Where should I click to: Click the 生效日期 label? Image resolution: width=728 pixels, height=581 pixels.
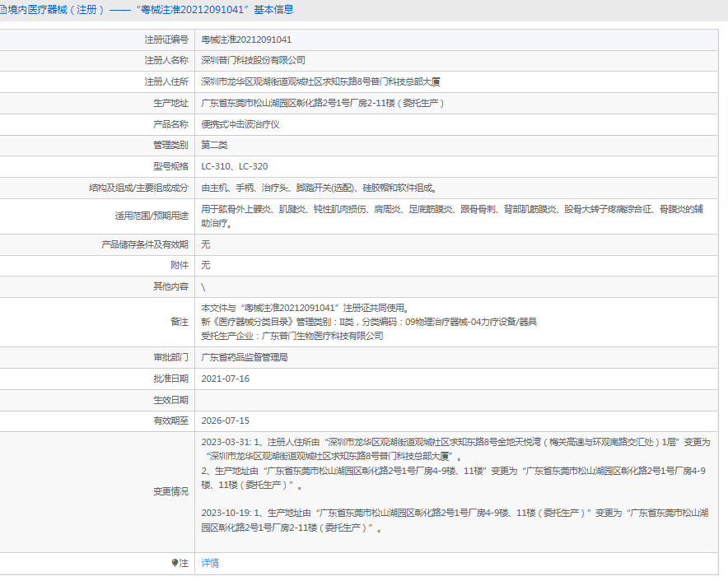(170, 400)
